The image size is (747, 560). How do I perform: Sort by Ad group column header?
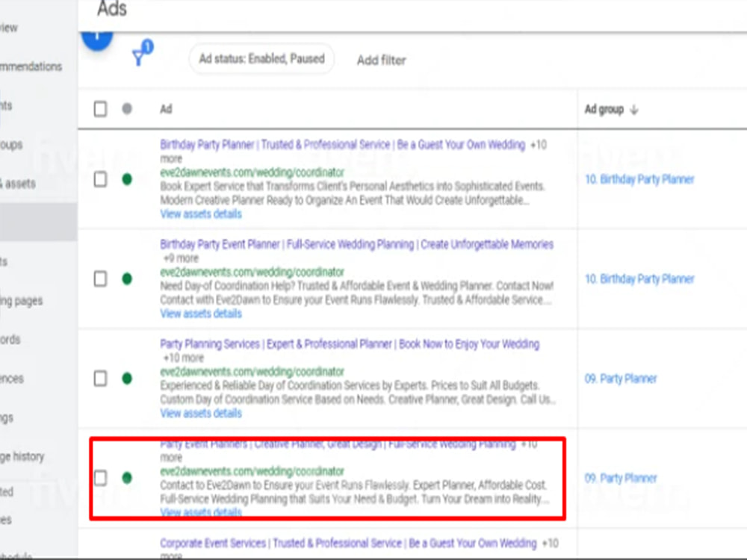coord(604,110)
